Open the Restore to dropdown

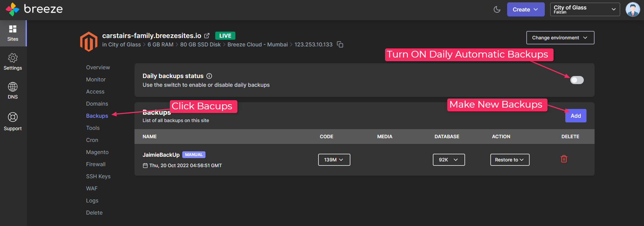click(510, 160)
